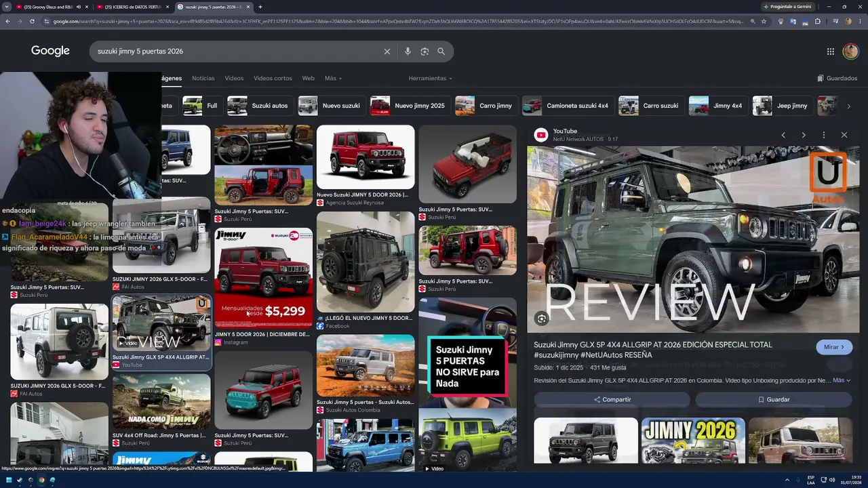
Task: Open the Suzuki Autos Colombia desert Jimny image
Action: (366, 365)
